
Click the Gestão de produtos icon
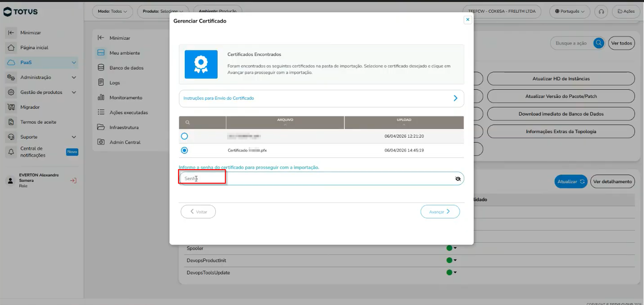click(11, 92)
